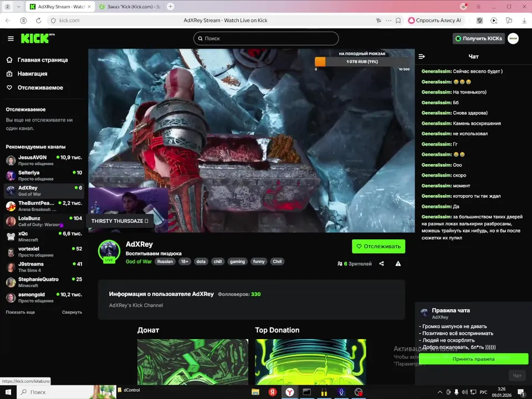This screenshot has width=532, height=399.
Task: Open Навигация browse section
Action: tap(27, 74)
